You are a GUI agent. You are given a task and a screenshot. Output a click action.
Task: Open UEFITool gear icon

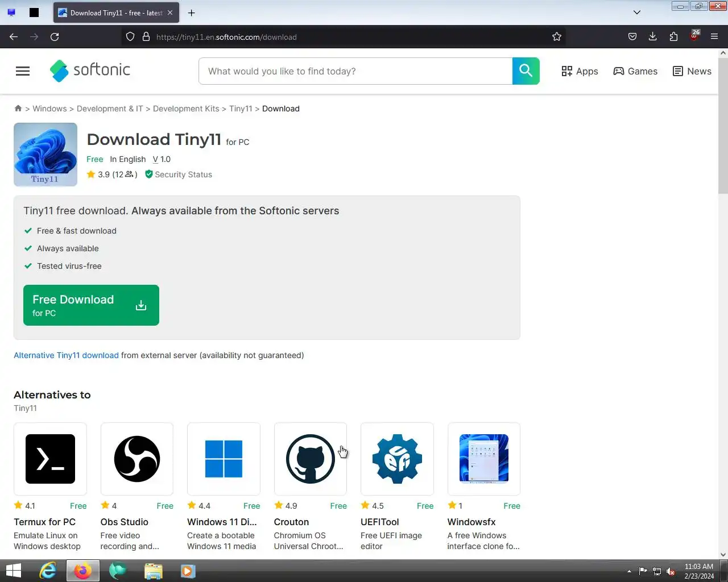tap(397, 459)
